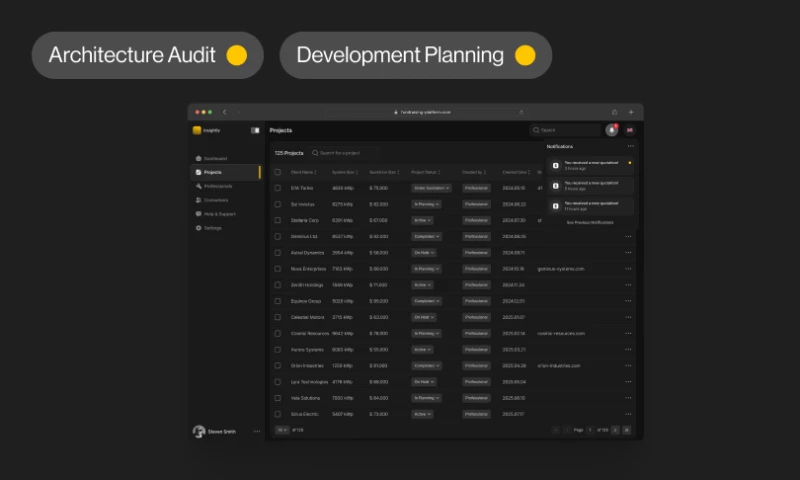Check the Equinox Group row checkbox
The image size is (800, 480).
click(278, 301)
